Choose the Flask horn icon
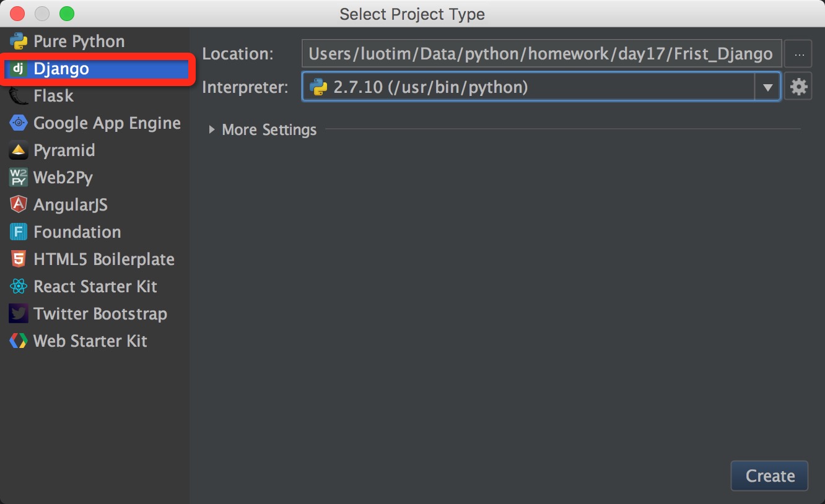The width and height of the screenshot is (825, 504). coord(19,96)
